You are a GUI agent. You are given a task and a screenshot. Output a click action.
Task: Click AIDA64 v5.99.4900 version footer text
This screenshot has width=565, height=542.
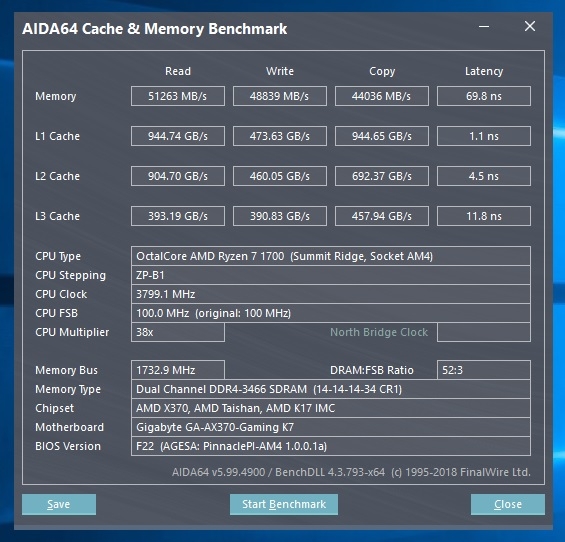point(351,472)
